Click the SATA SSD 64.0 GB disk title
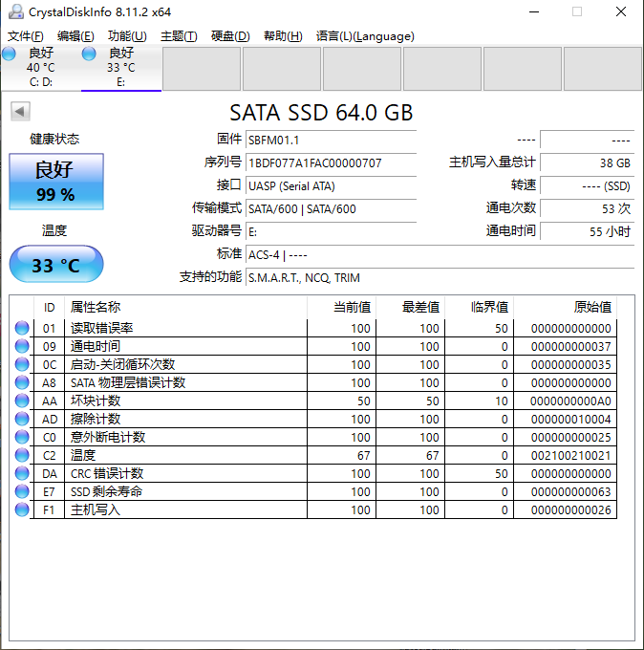 click(x=321, y=113)
